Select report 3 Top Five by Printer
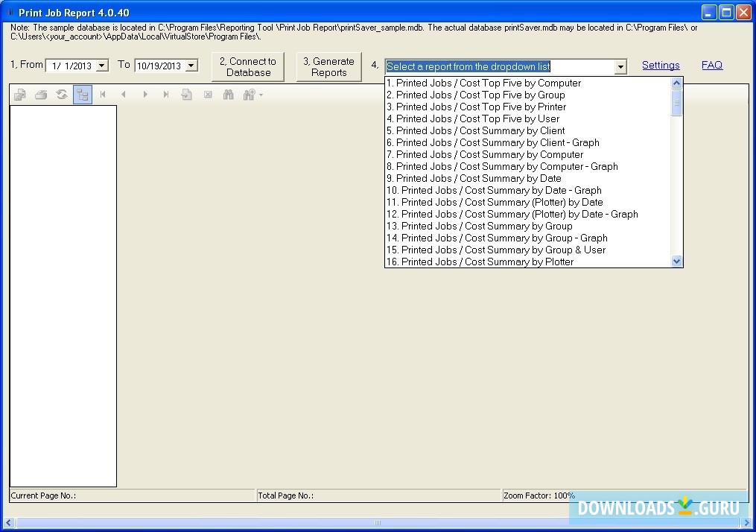The height and width of the screenshot is (532, 756). (527, 107)
